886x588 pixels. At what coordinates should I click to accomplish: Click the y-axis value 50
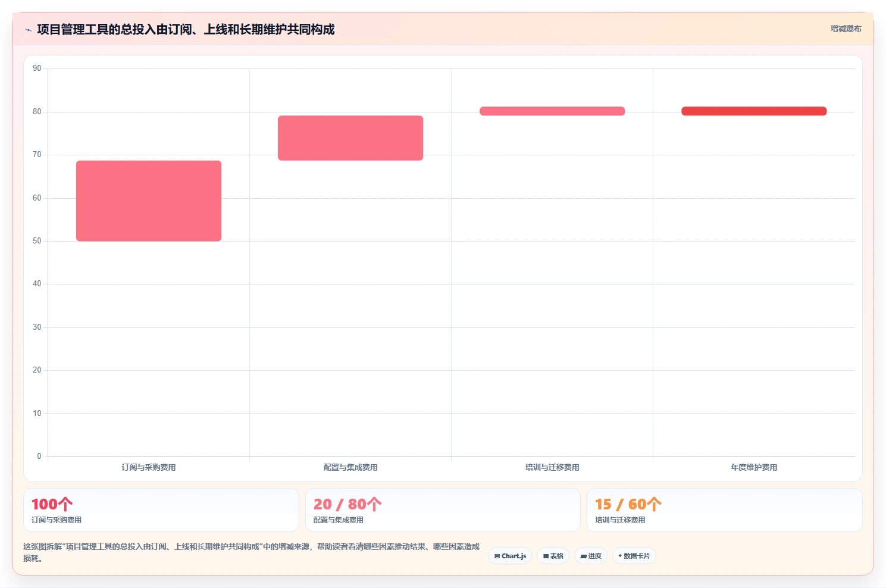pyautogui.click(x=37, y=241)
